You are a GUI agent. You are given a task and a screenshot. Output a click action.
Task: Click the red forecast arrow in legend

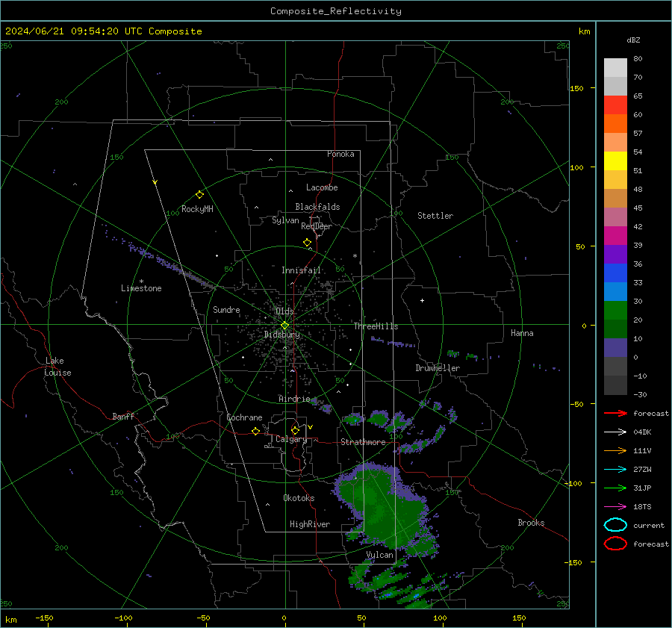(615, 413)
